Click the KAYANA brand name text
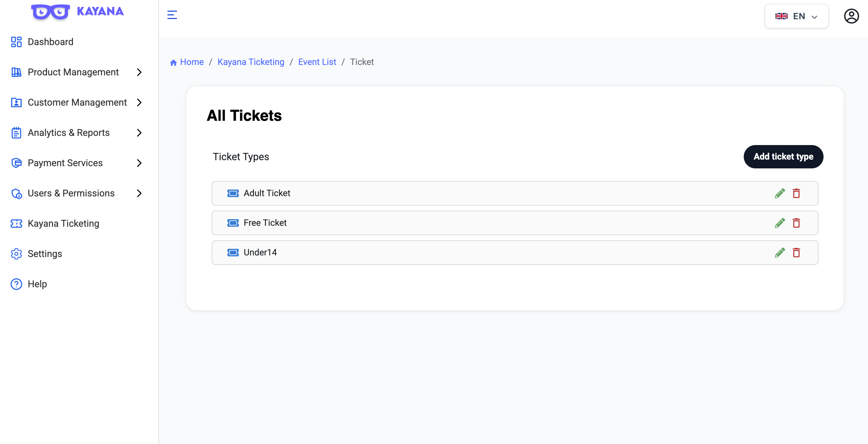The height and width of the screenshot is (444, 868). (x=100, y=11)
